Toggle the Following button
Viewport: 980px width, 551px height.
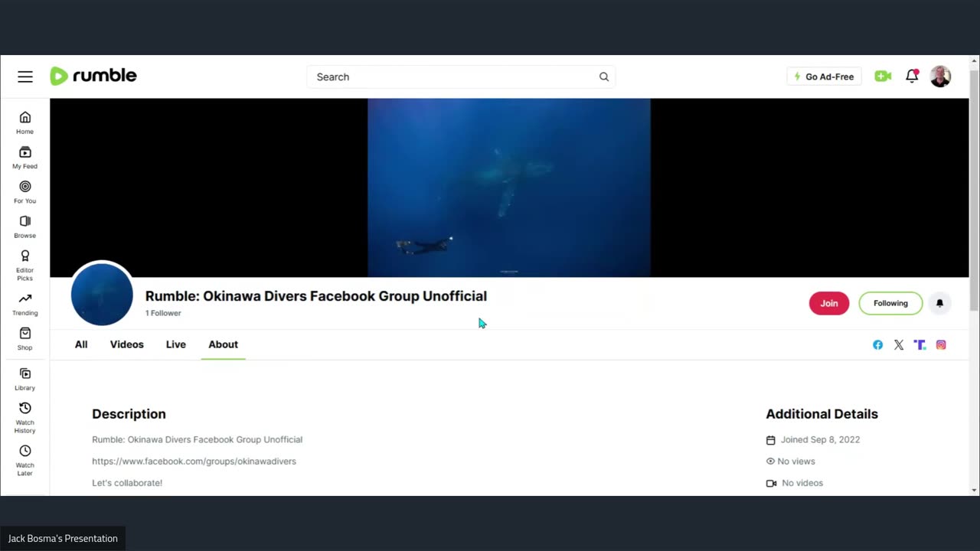click(x=890, y=303)
